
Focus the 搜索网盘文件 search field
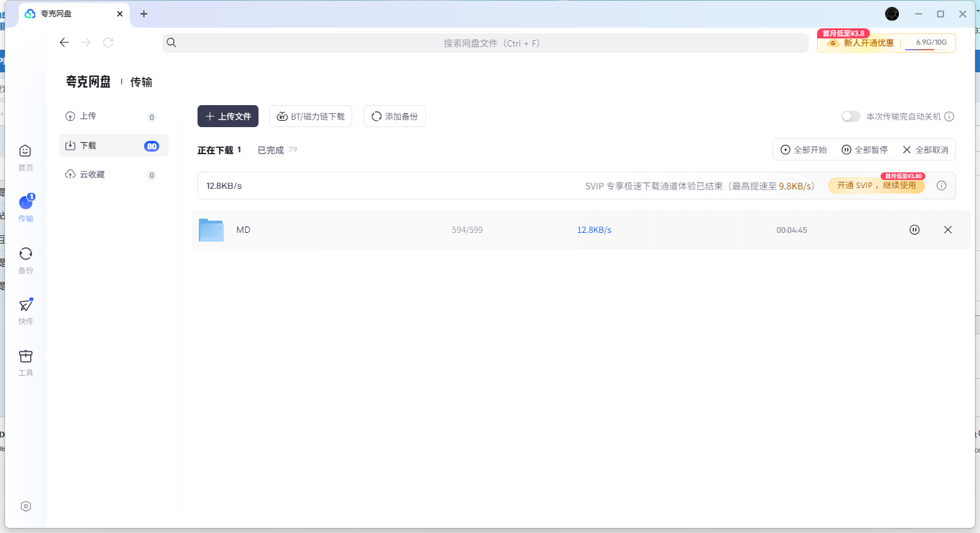(485, 43)
